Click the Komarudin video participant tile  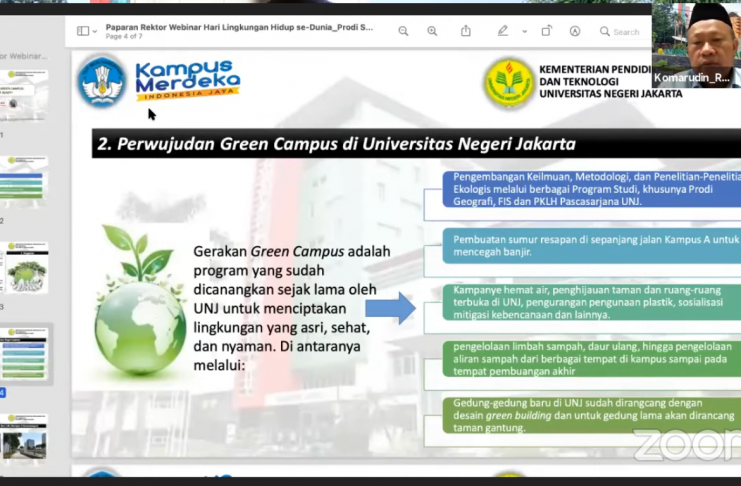[x=697, y=44]
